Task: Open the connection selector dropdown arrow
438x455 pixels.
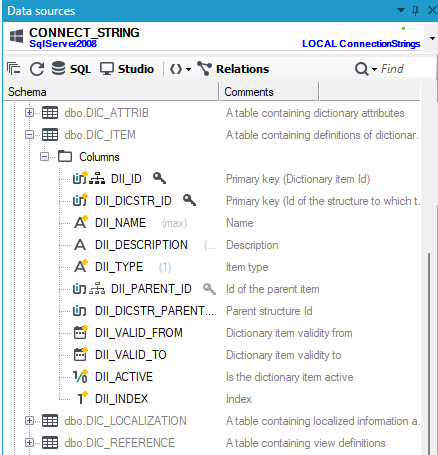Action: (x=432, y=38)
